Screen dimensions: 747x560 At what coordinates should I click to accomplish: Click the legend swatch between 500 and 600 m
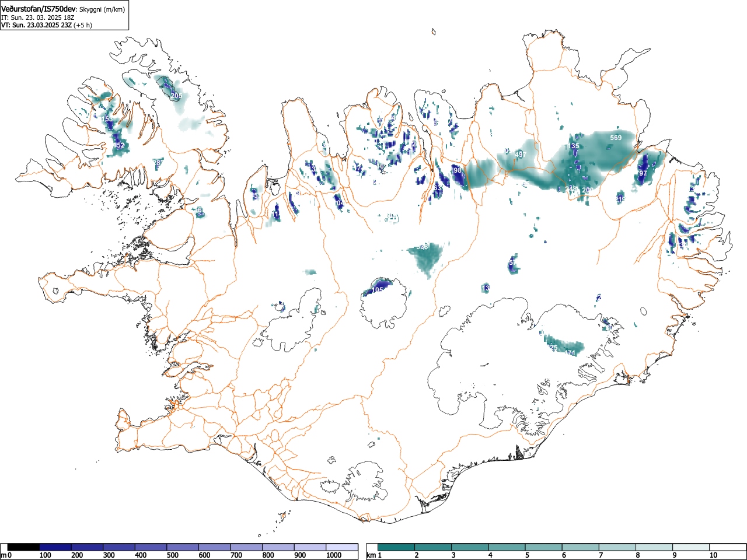tap(183, 547)
